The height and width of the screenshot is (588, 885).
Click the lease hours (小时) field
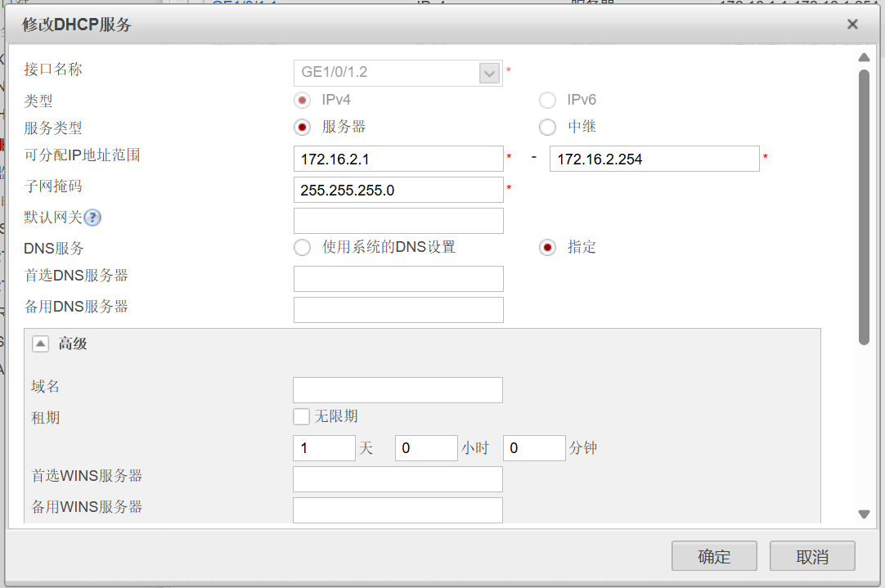click(x=426, y=449)
